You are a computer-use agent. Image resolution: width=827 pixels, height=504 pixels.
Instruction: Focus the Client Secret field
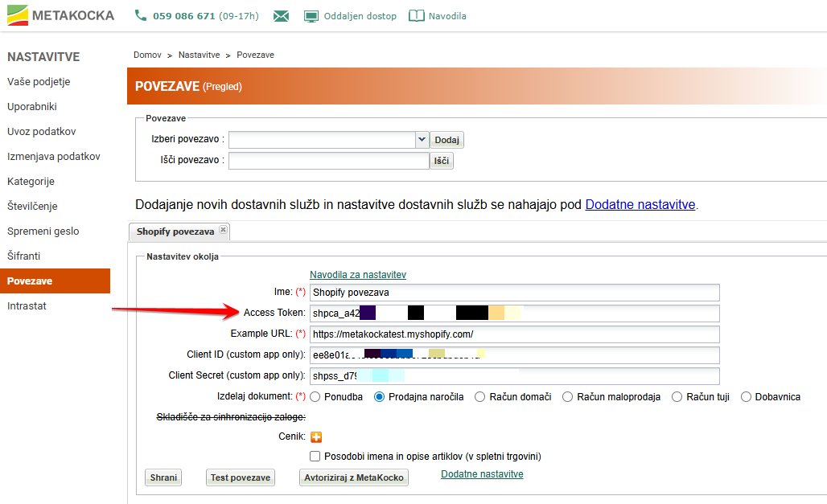515,376
